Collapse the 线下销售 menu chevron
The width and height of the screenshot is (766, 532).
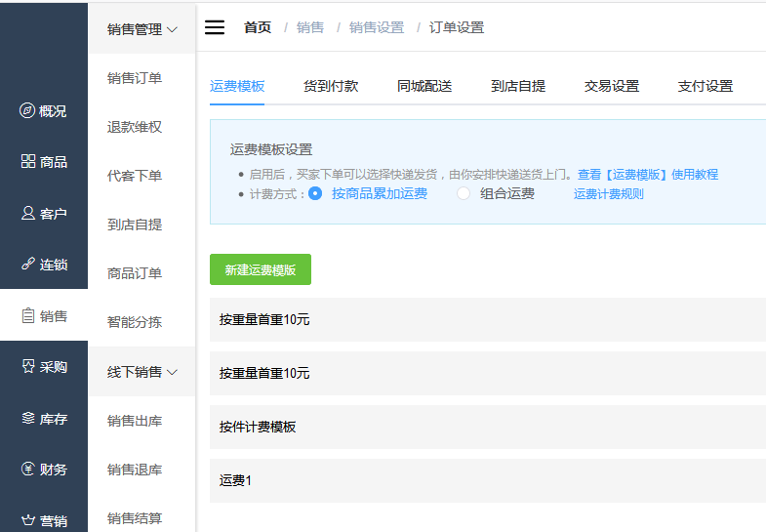tap(172, 372)
